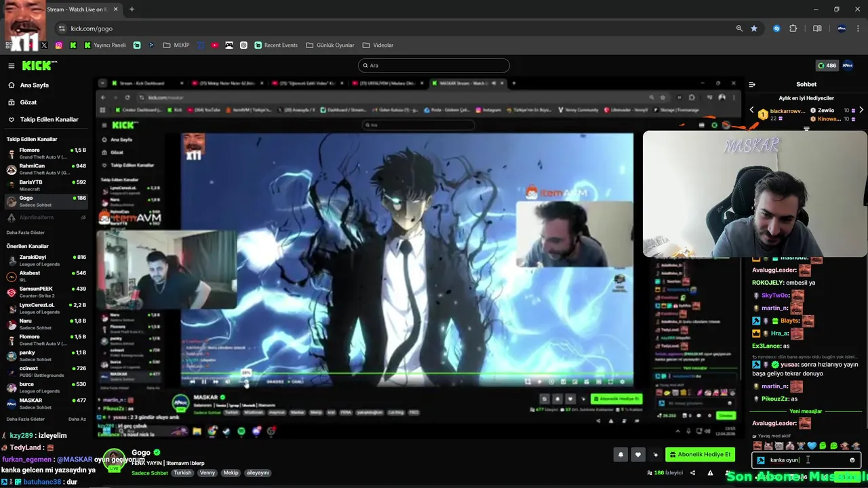Open the Videolar bookmarks folder
This screenshot has width=868, height=488.
click(378, 45)
